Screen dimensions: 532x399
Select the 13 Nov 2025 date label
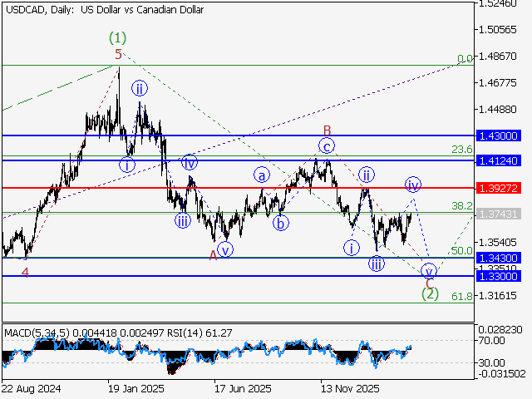coord(350,388)
